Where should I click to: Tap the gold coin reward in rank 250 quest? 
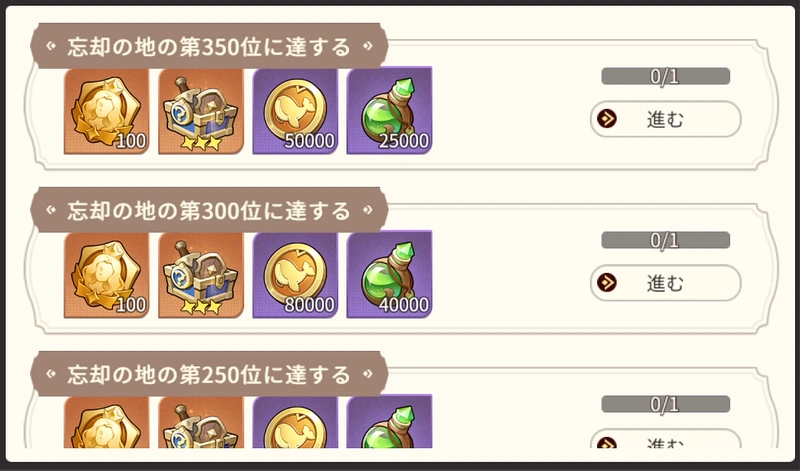click(x=295, y=423)
